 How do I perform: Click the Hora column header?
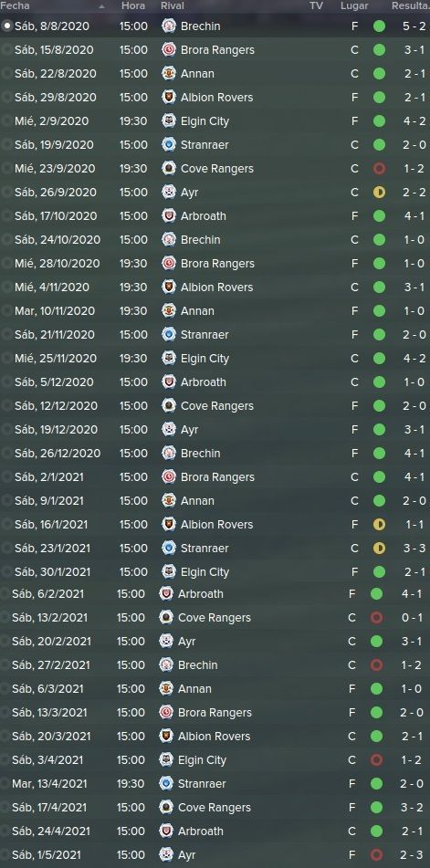(133, 6)
